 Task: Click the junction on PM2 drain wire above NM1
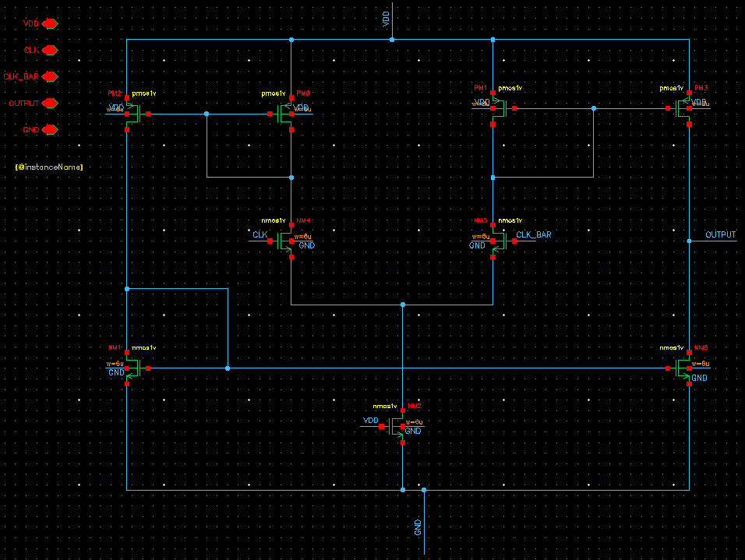point(127,289)
